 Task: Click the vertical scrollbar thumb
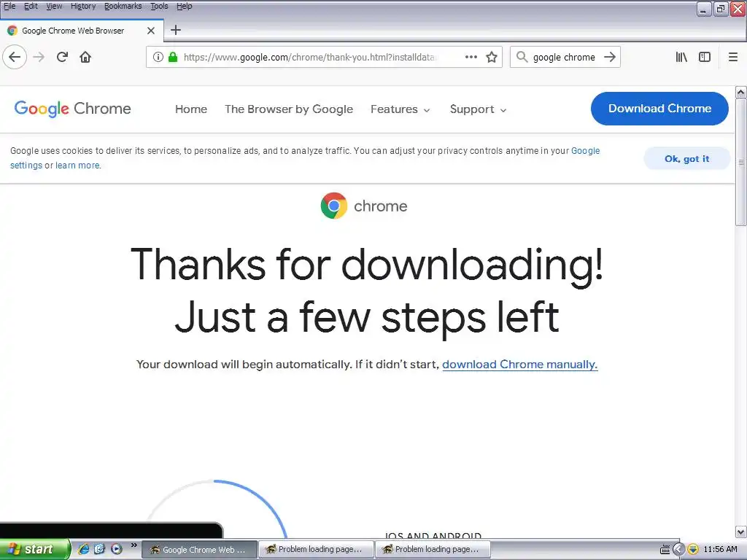click(x=741, y=162)
